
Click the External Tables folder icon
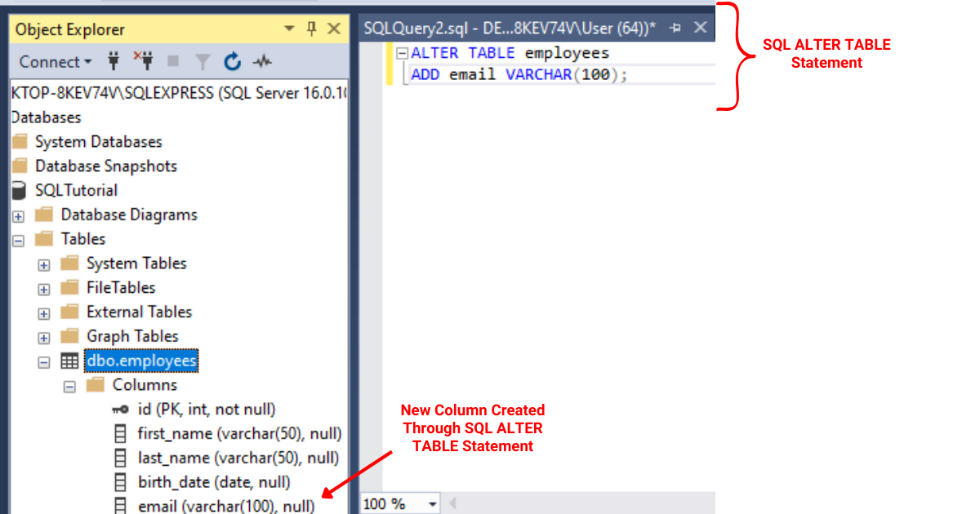pyautogui.click(x=70, y=312)
